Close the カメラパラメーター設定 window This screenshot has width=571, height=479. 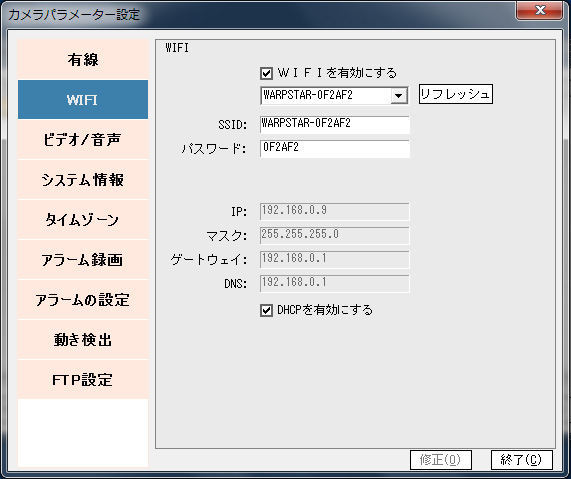pyautogui.click(x=540, y=10)
